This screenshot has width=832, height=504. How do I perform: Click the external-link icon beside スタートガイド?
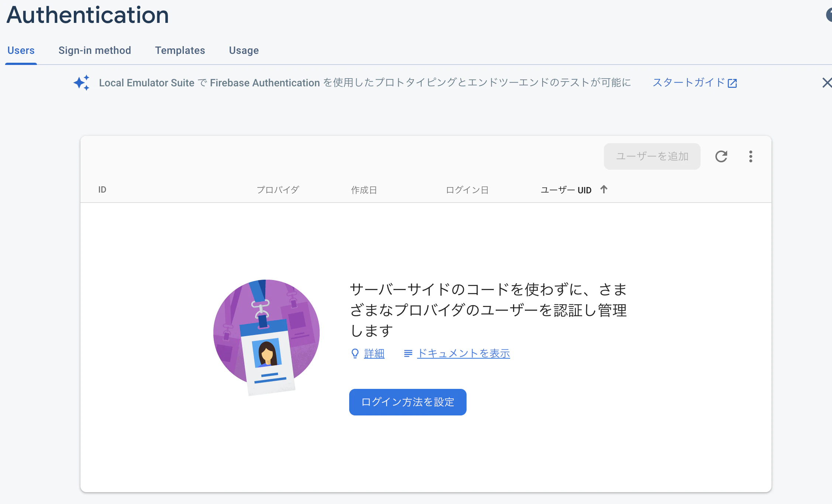point(732,83)
